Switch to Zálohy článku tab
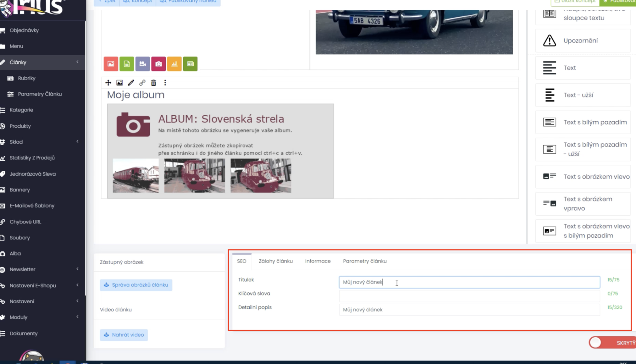Viewport: 636px width, 364px height. [276, 261]
